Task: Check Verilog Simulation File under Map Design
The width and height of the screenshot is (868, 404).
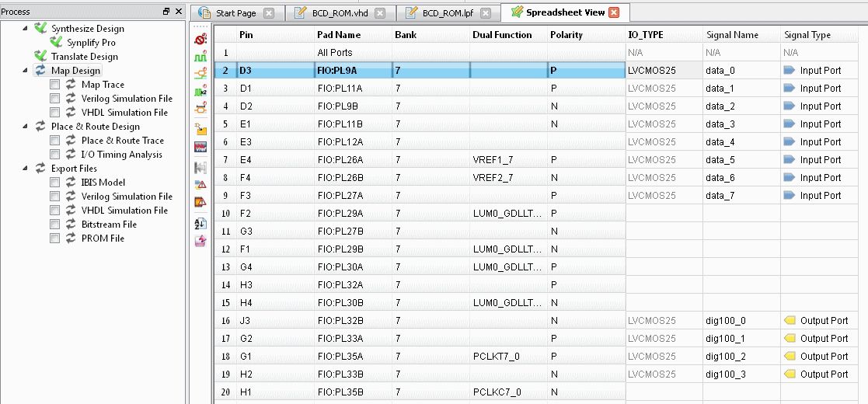Action: [55, 99]
